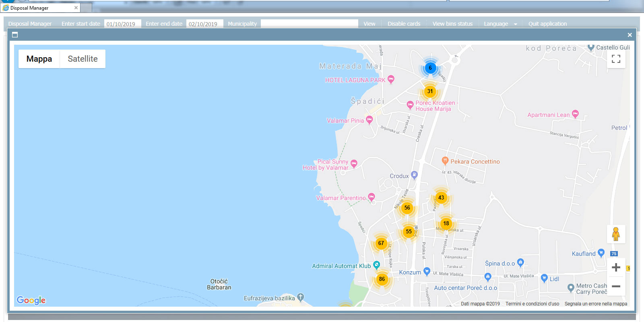
Task: Open the Google logo link
Action: coord(31,300)
